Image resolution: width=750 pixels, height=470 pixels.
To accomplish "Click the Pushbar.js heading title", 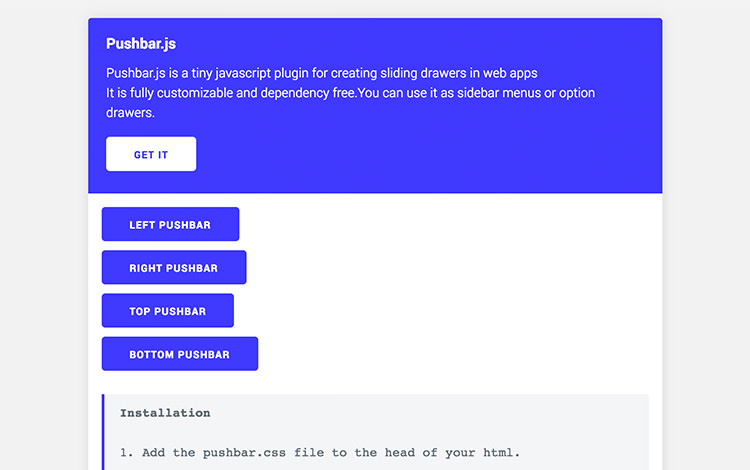I will coord(141,44).
